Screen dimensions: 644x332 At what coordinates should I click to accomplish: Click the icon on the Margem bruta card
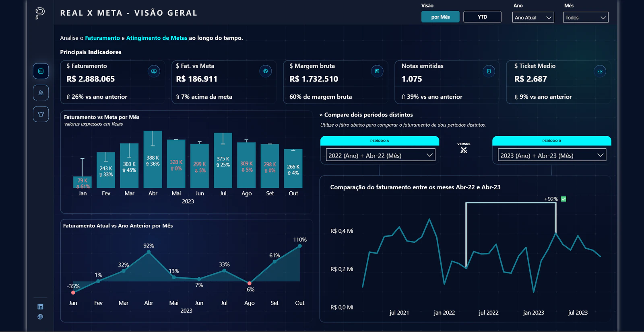click(x=377, y=71)
